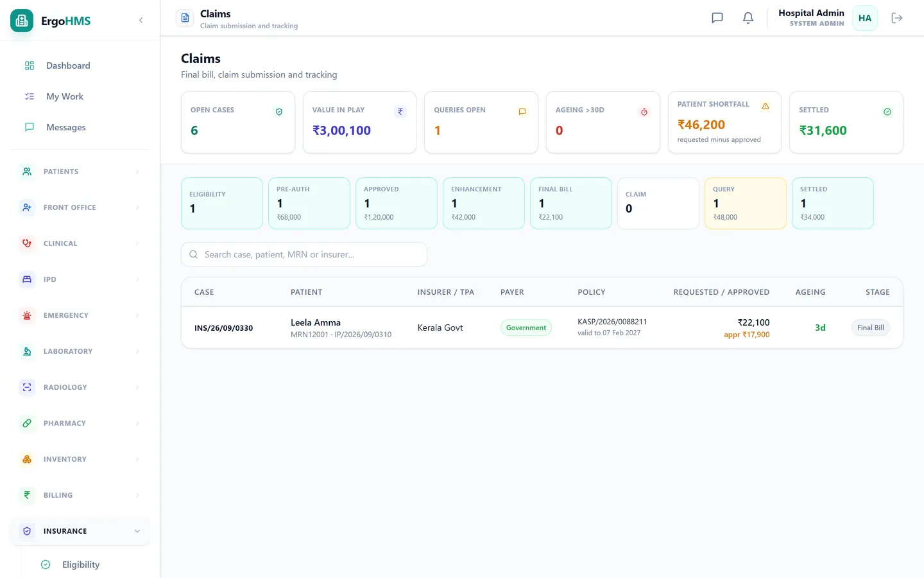This screenshot has height=578, width=924.
Task: Filter by the Query stage card
Action: pos(746,203)
